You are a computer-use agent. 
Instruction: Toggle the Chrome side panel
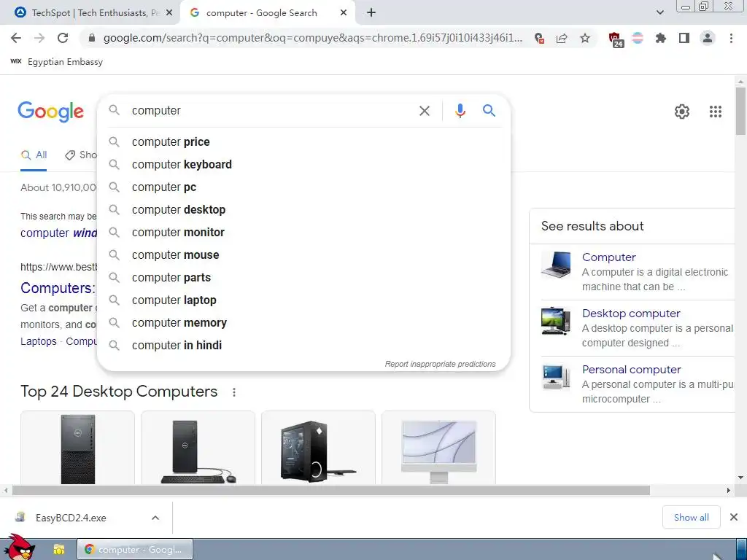684,38
